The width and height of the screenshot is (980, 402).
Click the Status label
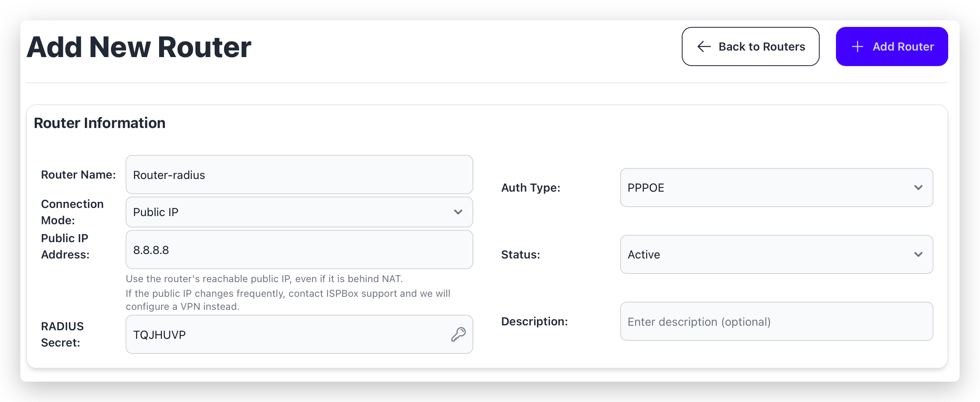(x=520, y=254)
